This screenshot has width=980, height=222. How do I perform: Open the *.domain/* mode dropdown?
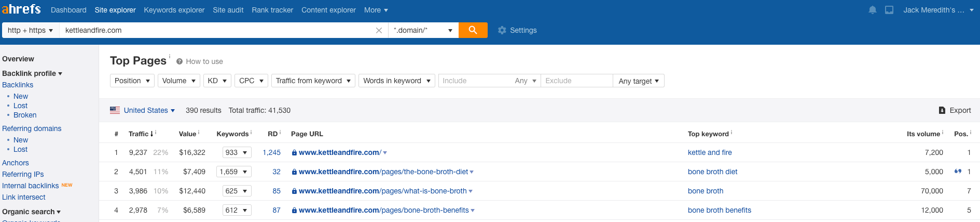click(x=423, y=30)
